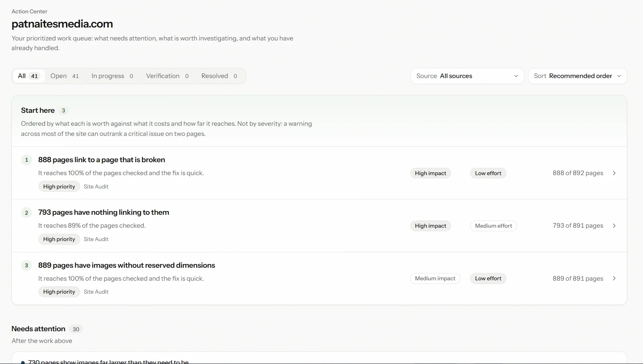This screenshot has height=364, width=643.
Task: Click High impact badge on broken link row
Action: pyautogui.click(x=430, y=173)
